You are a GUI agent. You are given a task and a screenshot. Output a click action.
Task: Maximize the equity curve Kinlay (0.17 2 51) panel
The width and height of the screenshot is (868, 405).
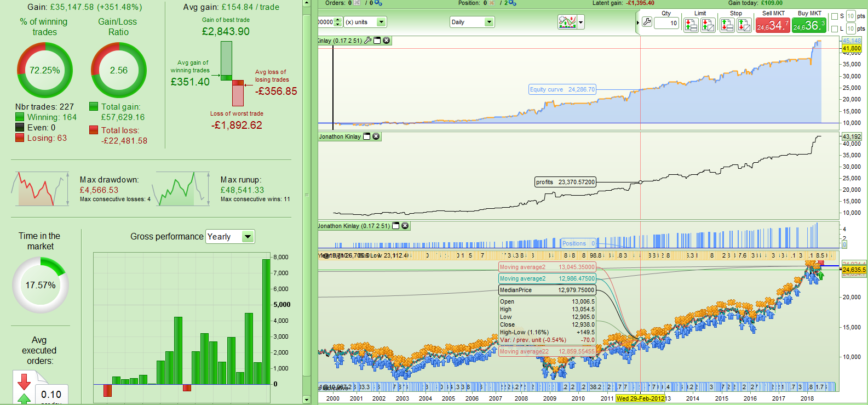pos(377,41)
